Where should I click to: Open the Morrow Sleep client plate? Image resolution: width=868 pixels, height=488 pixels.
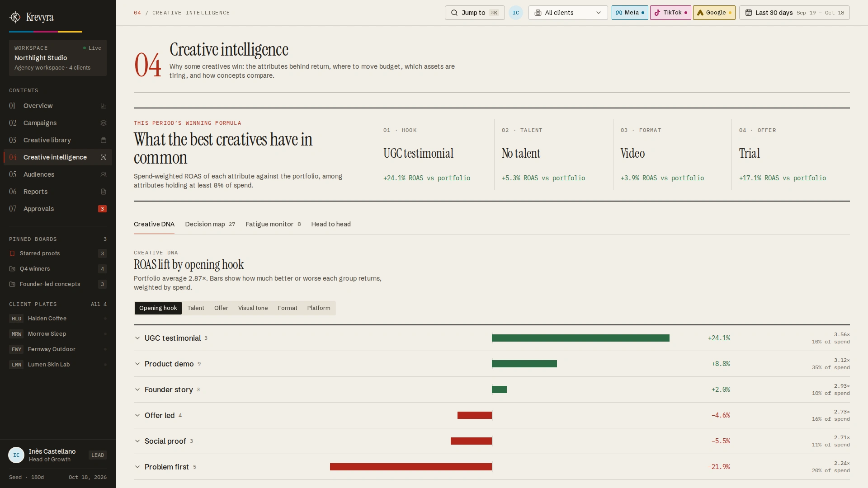58,334
